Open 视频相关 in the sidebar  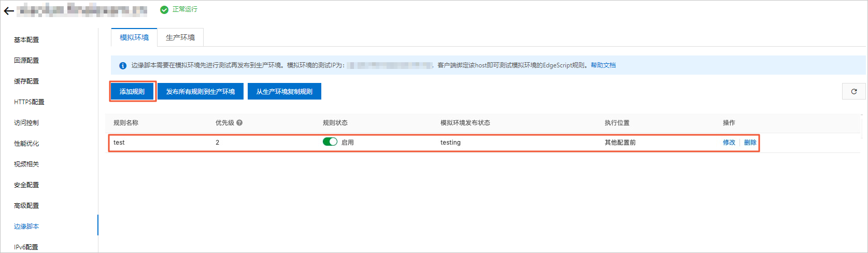(x=26, y=164)
